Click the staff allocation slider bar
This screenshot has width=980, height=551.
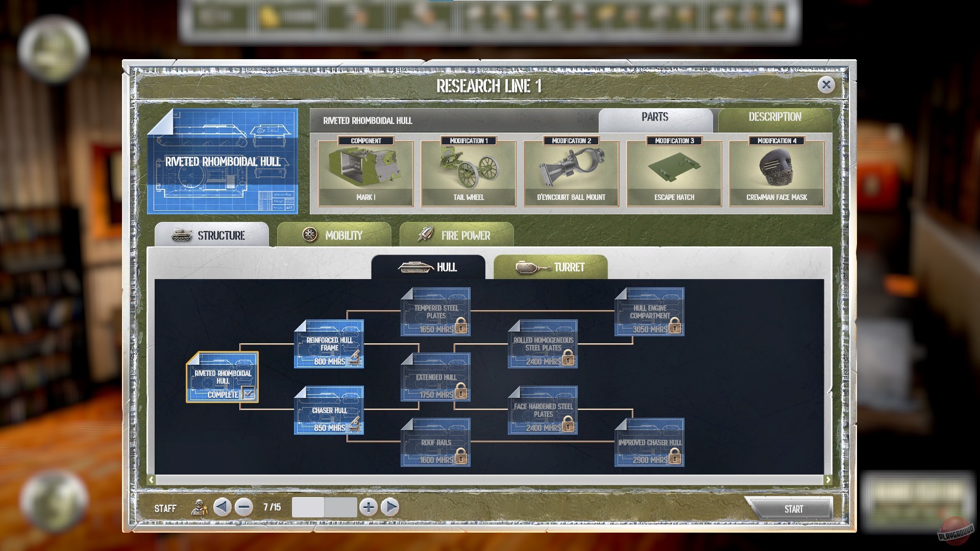tap(324, 507)
